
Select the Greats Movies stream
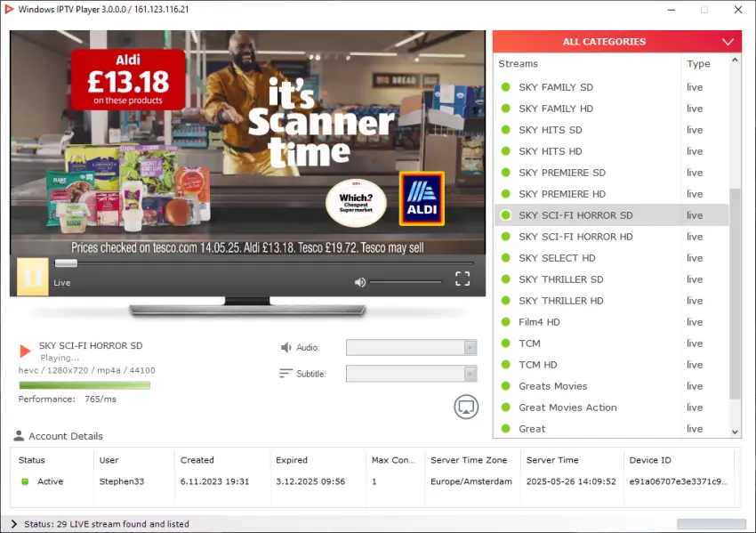point(611,386)
